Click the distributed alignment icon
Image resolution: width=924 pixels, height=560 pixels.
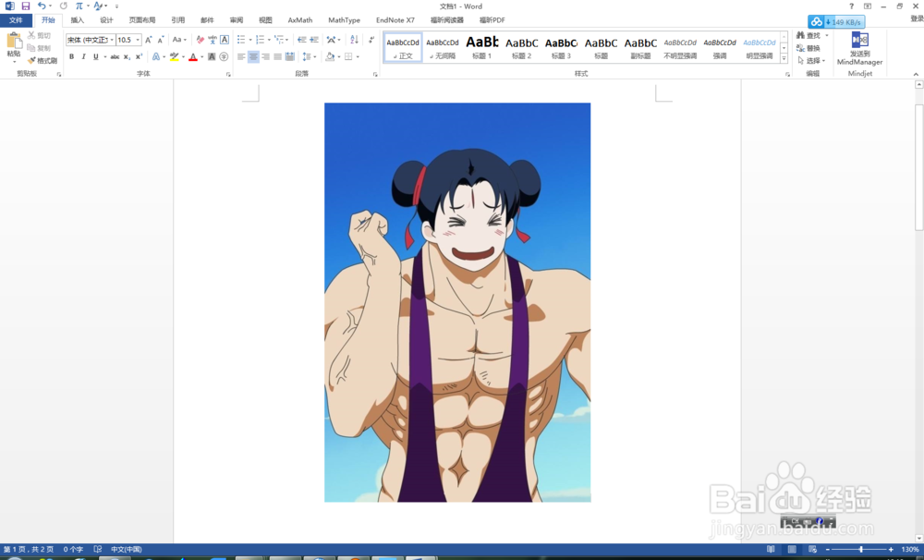tap(289, 56)
